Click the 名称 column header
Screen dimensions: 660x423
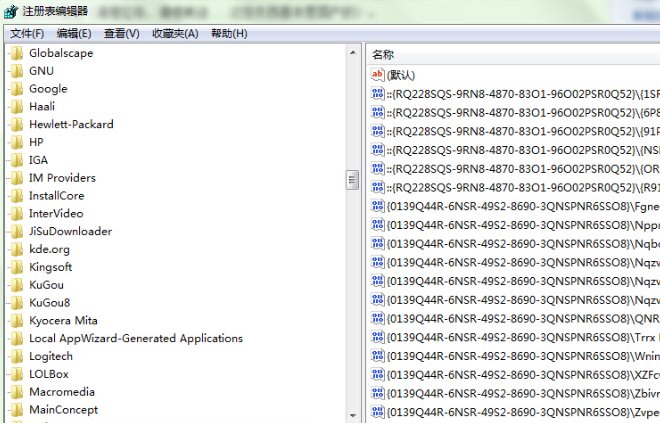(383, 55)
